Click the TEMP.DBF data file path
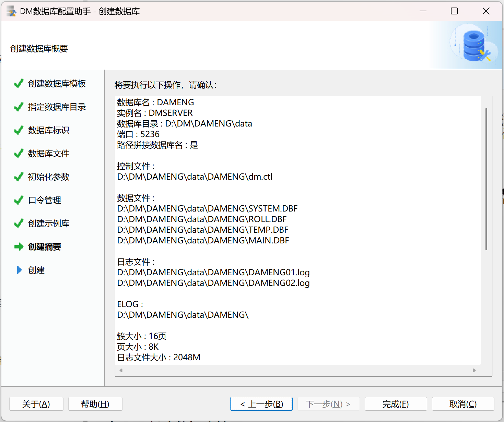504x422 pixels. click(x=203, y=230)
